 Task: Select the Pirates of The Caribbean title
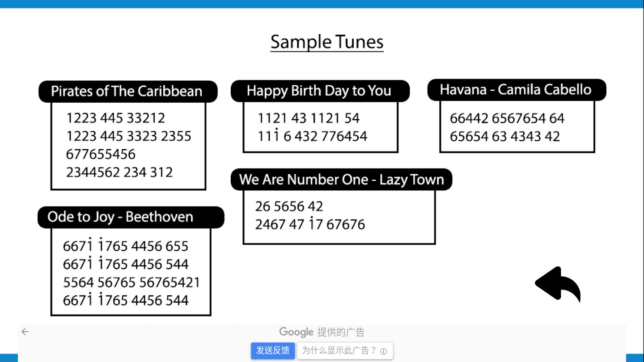(x=127, y=91)
